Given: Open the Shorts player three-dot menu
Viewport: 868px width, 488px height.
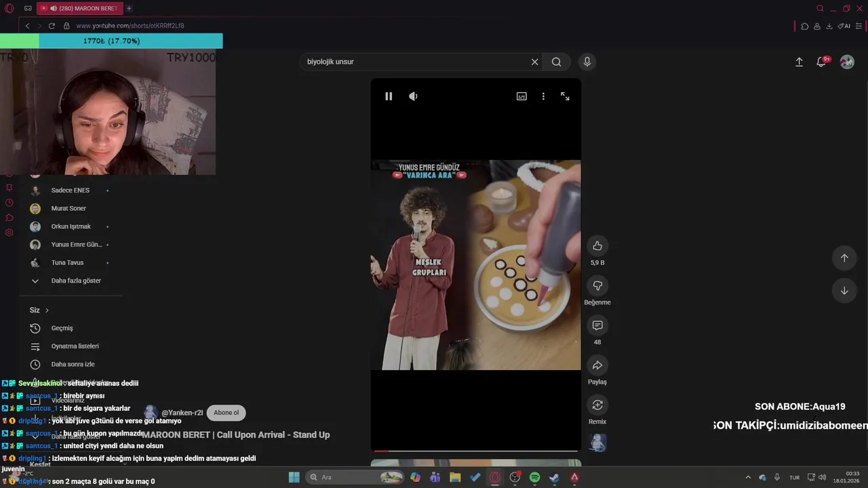Looking at the screenshot, I should (543, 96).
